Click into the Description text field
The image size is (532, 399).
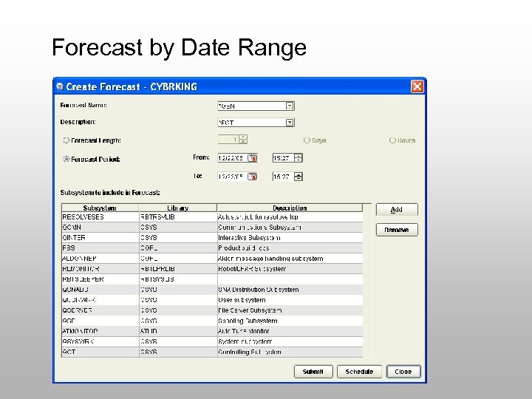coord(252,122)
